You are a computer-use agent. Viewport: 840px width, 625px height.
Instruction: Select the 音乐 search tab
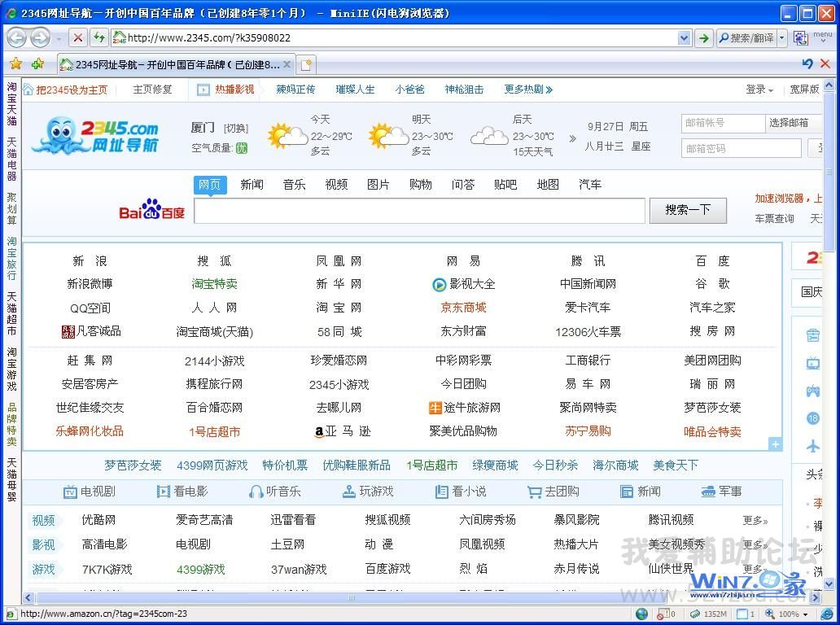point(294,185)
